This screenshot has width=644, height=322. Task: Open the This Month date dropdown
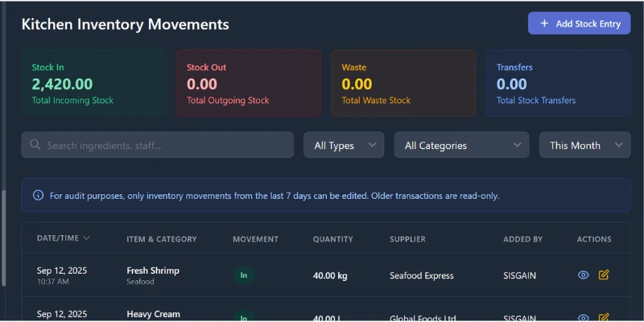(584, 146)
